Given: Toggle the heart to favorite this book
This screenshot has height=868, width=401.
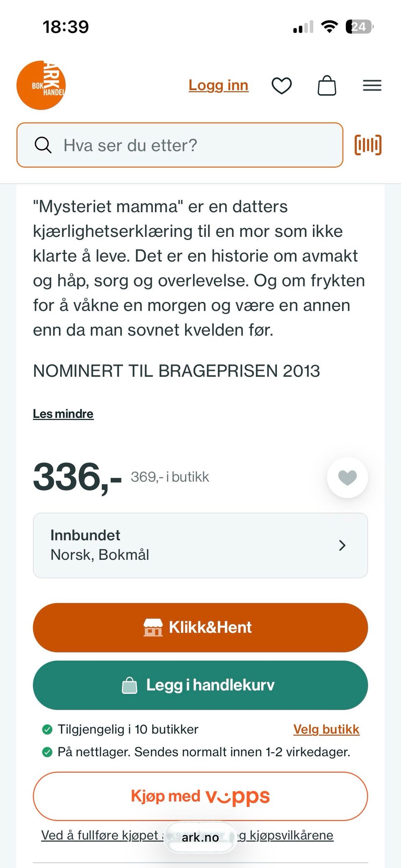Looking at the screenshot, I should [x=348, y=477].
